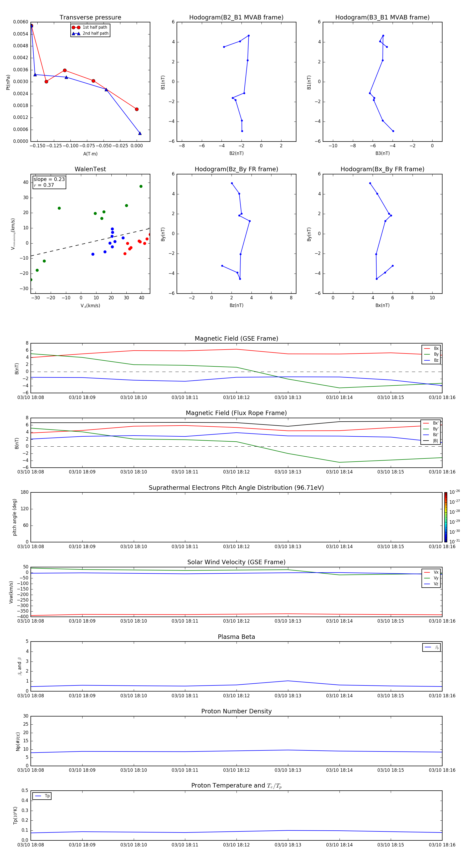The image size is (473, 868).
Task: Click the 'Np(#/cc)' y-axis label
Action: pyautogui.click(x=18, y=741)
